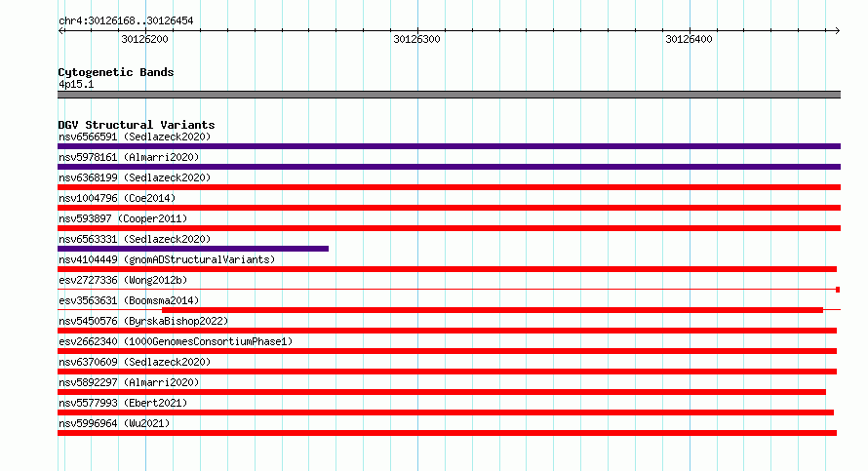Click the 30126400 ruler position label
Image resolution: width=868 pixels, height=471 pixels.
click(689, 39)
